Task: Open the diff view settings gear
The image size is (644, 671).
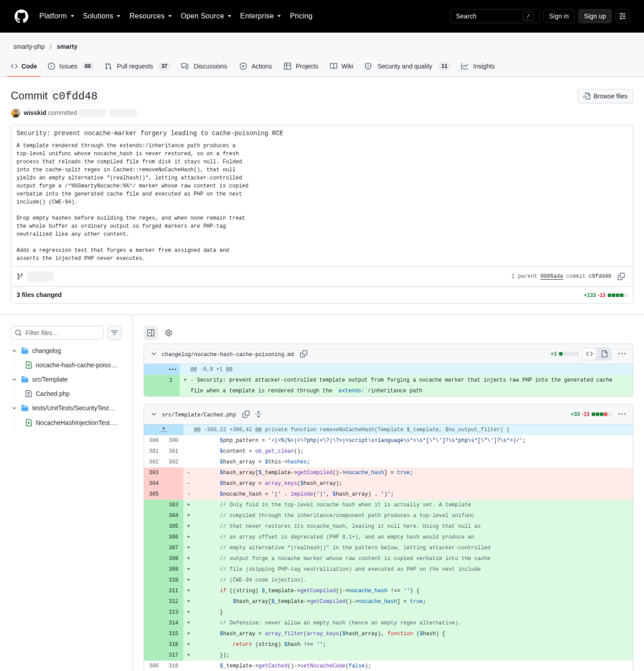Action: 169,333
